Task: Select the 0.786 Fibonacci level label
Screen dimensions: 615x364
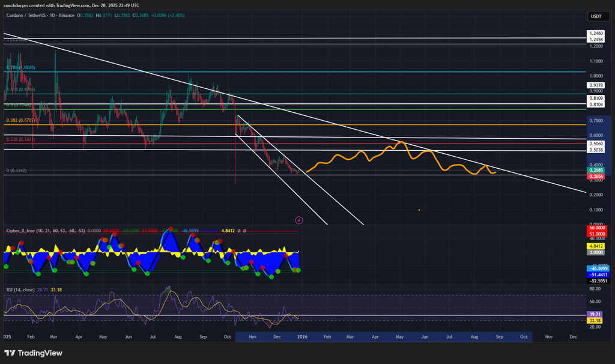Action: [x=22, y=68]
